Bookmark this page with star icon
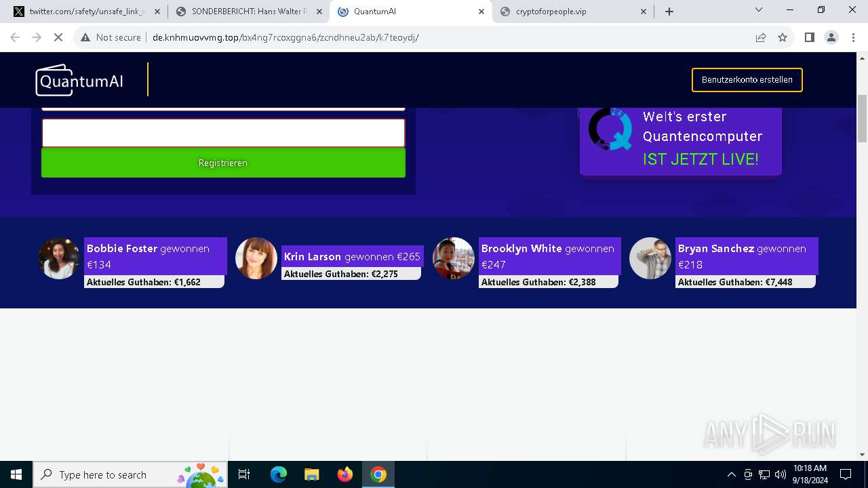Image resolution: width=868 pixels, height=488 pixels. (x=783, y=37)
